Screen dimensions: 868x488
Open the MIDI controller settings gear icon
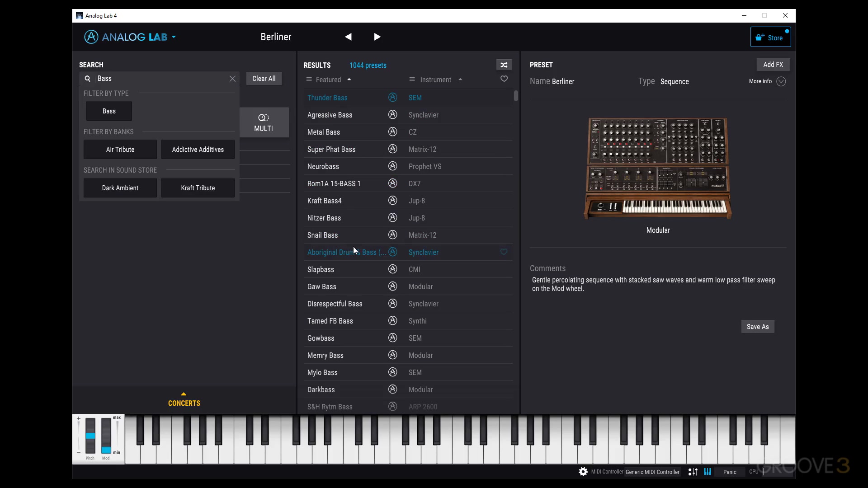click(x=583, y=471)
